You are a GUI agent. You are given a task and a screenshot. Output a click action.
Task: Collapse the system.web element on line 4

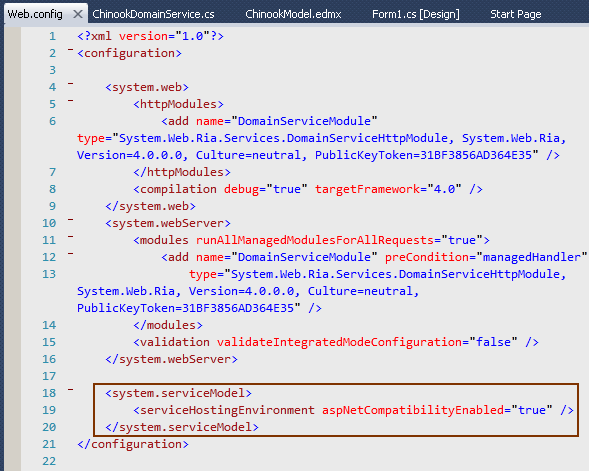pos(70,83)
